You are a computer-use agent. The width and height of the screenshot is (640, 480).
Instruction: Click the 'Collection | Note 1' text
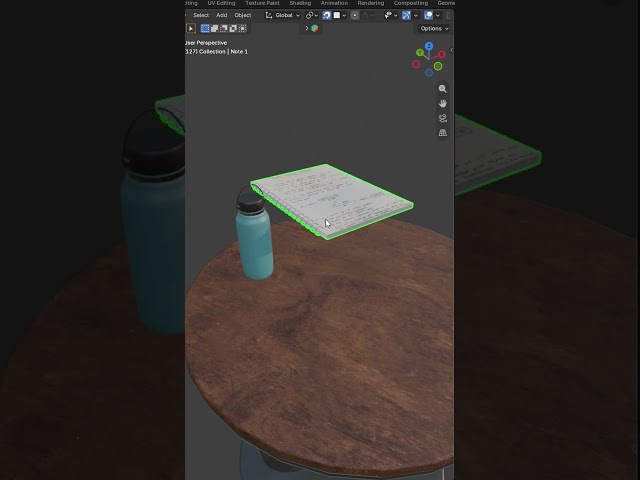click(x=223, y=51)
